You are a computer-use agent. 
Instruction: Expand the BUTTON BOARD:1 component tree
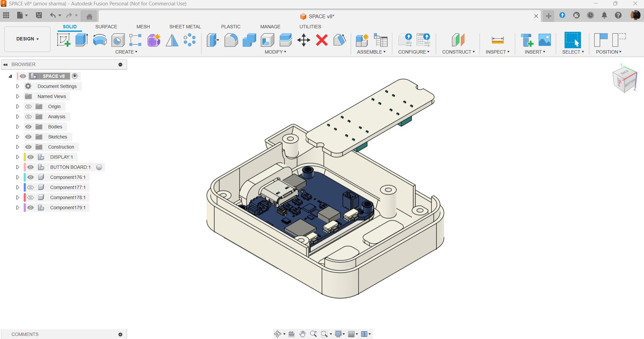pos(18,167)
